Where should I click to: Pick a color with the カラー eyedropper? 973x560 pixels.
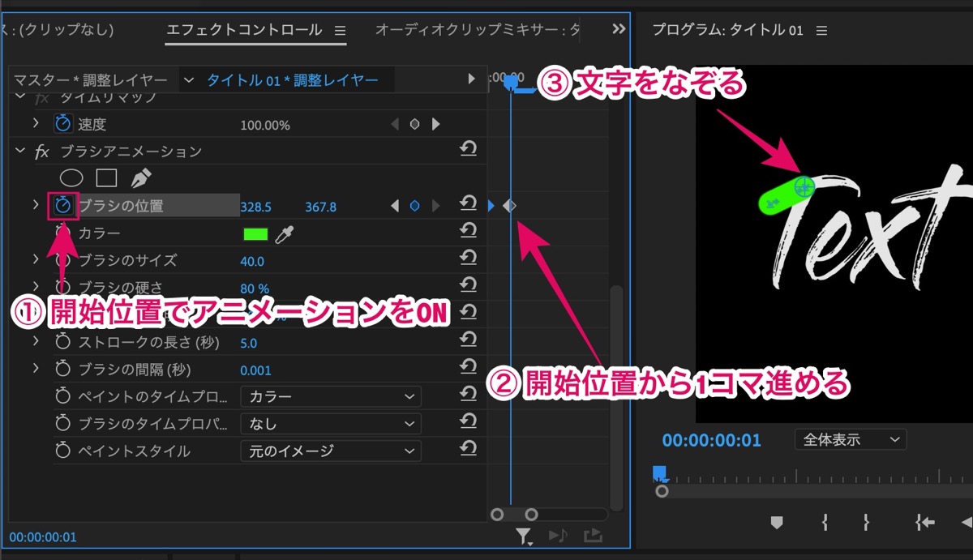click(284, 234)
